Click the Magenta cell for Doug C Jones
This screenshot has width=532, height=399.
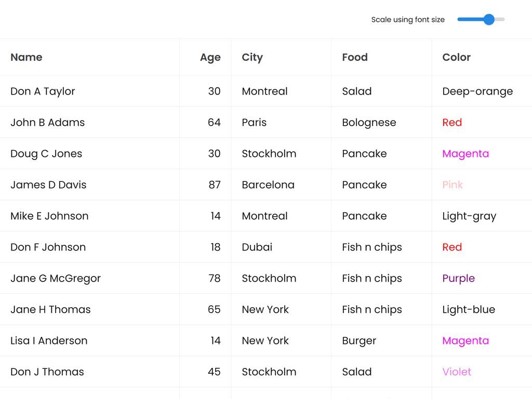465,154
